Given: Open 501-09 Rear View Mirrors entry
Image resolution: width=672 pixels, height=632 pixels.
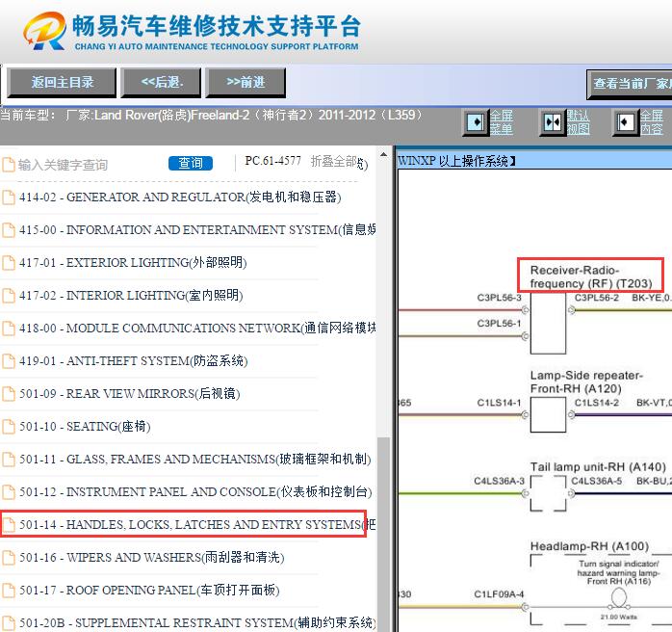Looking at the screenshot, I should tap(129, 394).
